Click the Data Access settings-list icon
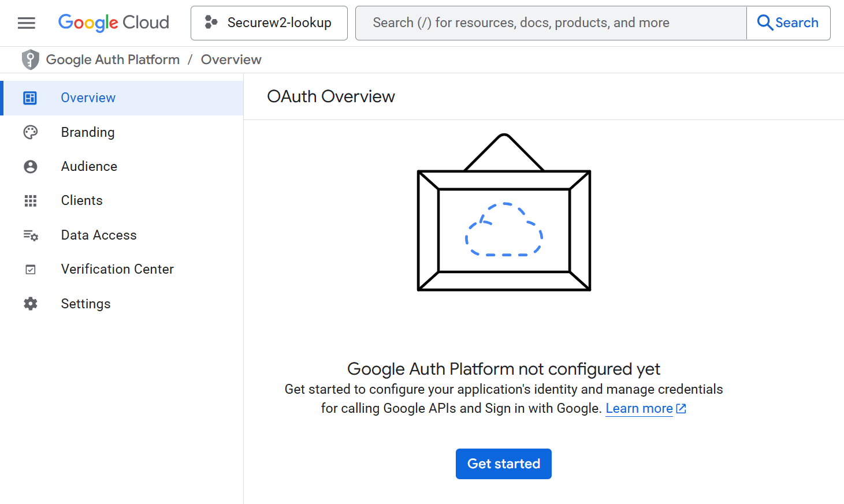Viewport: 844px width, 504px height. pyautogui.click(x=31, y=235)
